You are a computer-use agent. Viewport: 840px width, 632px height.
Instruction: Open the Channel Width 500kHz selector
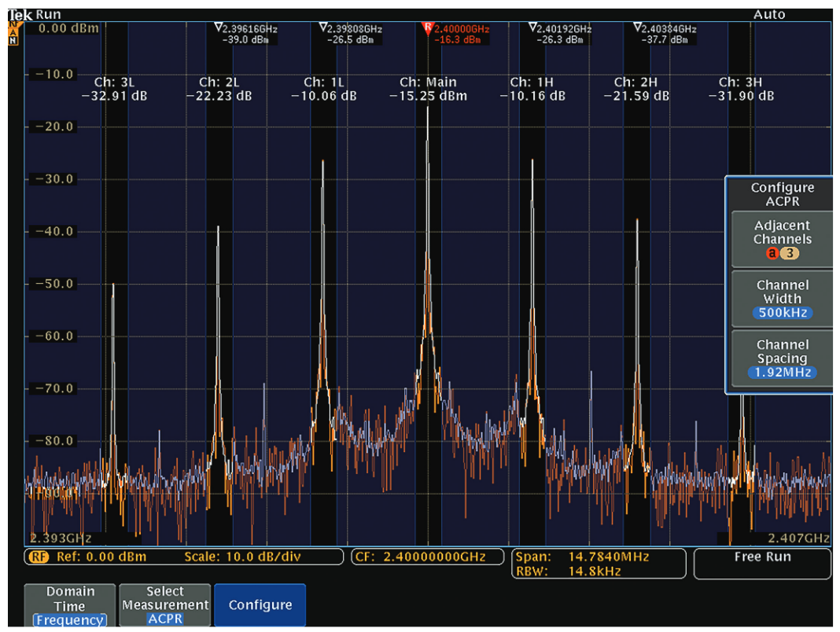(782, 312)
